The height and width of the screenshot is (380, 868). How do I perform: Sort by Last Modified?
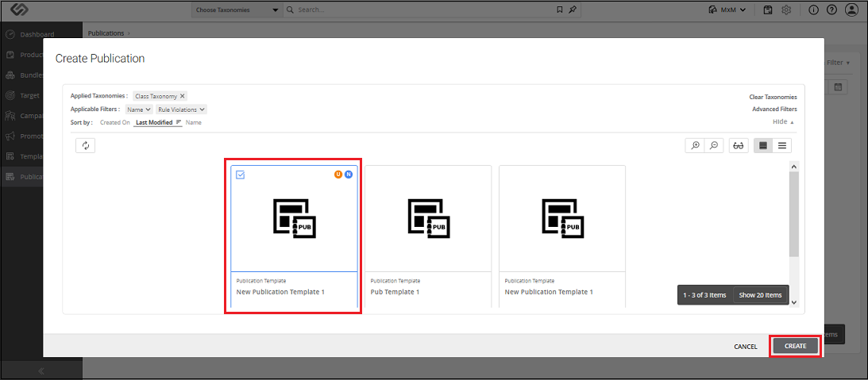tap(154, 123)
